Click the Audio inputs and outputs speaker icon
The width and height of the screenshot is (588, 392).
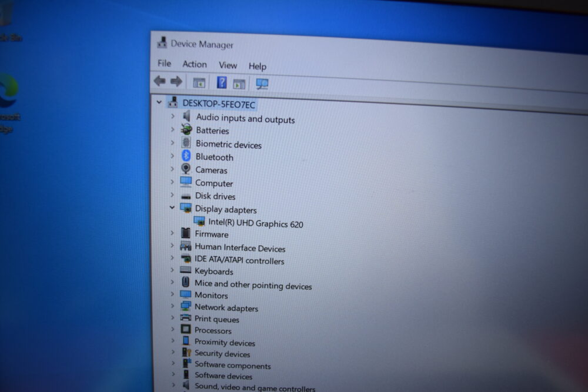(x=186, y=116)
